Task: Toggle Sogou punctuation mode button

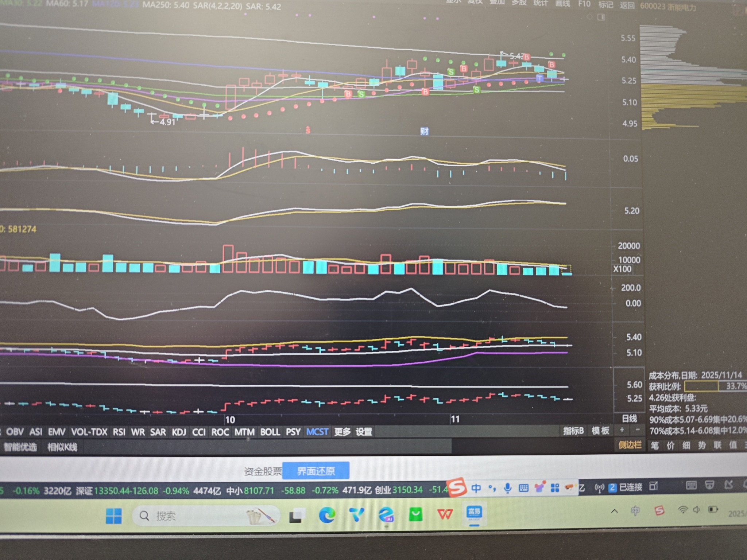Action: 492,488
